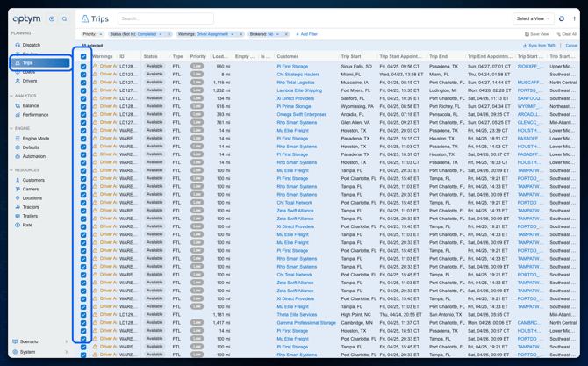Click warning triangle in Lambda Elite Shipping row
588x366 pixels.
coord(95,90)
